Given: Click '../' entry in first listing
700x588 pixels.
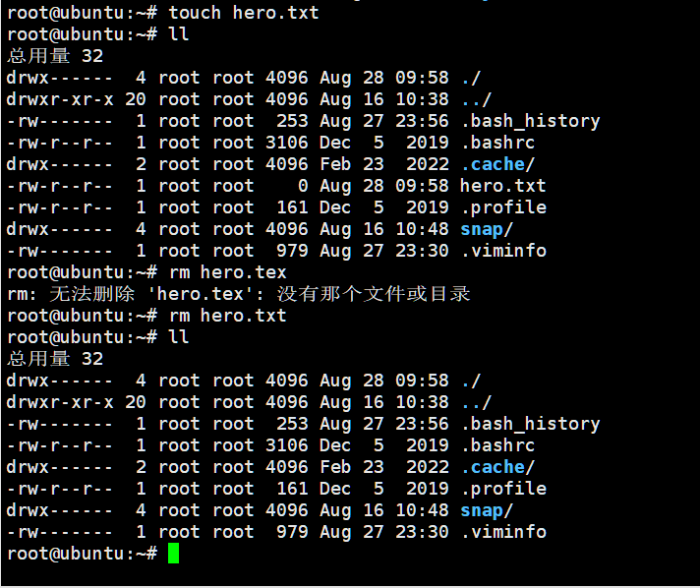Looking at the screenshot, I should [477, 99].
